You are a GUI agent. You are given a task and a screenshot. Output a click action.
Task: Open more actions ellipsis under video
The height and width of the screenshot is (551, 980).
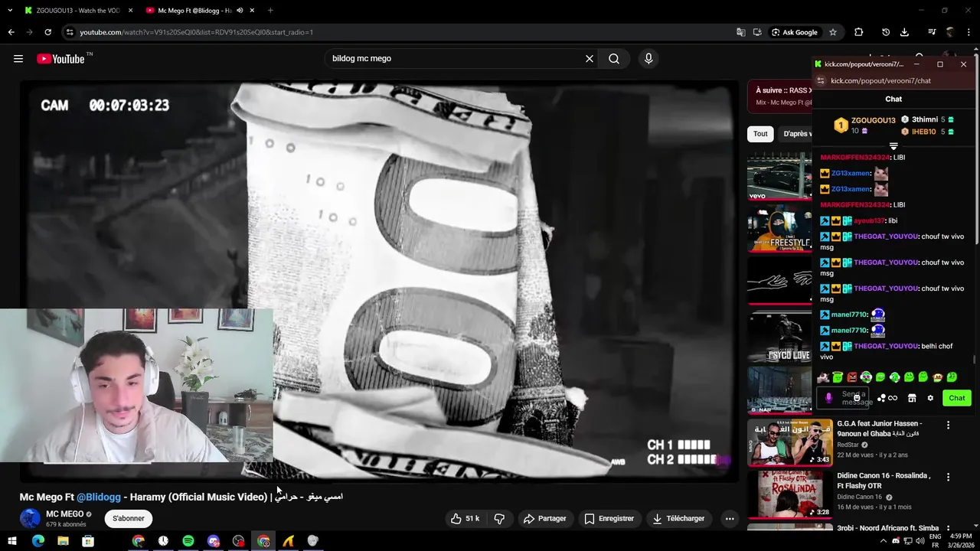click(730, 518)
